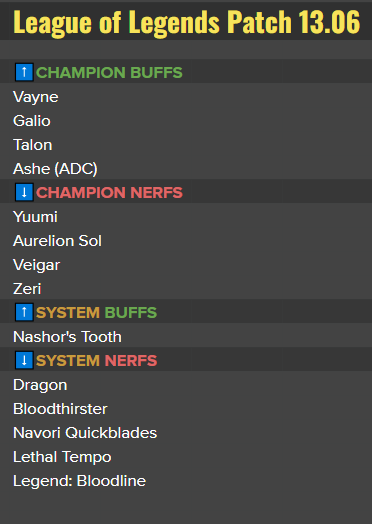Click the down-arrow icon beside System Nerfs
Image resolution: width=372 pixels, height=524 pixels.
(24, 360)
